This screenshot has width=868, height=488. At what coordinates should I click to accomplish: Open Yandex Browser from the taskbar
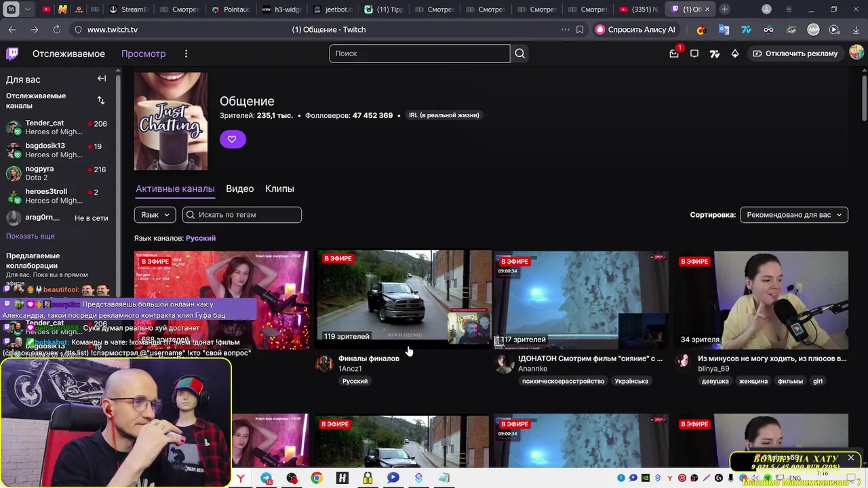click(x=241, y=479)
